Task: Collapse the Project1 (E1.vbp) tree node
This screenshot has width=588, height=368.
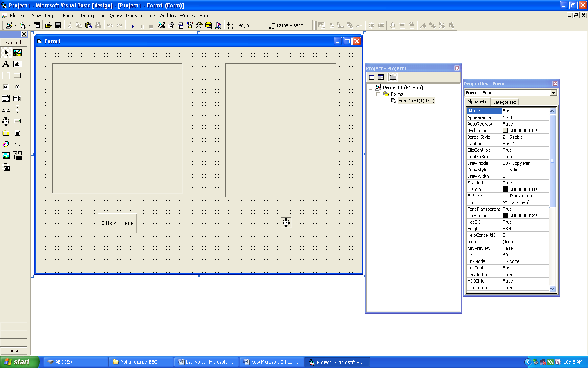Action: pos(370,88)
